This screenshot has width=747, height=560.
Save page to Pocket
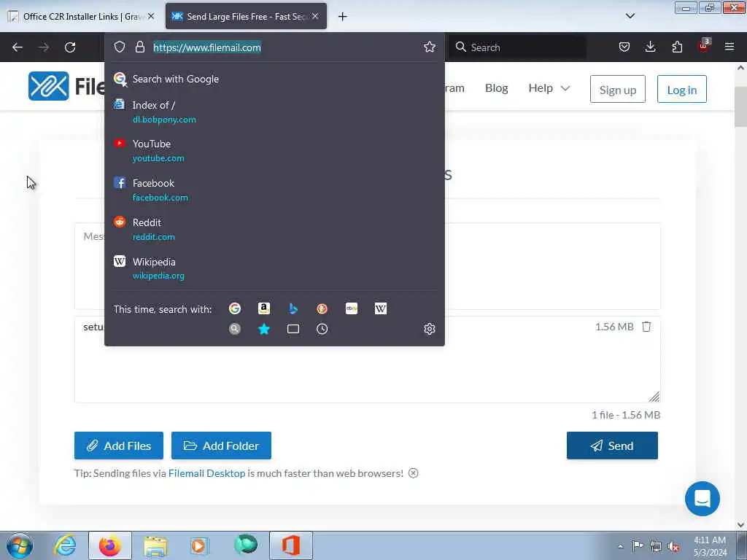pyautogui.click(x=624, y=47)
